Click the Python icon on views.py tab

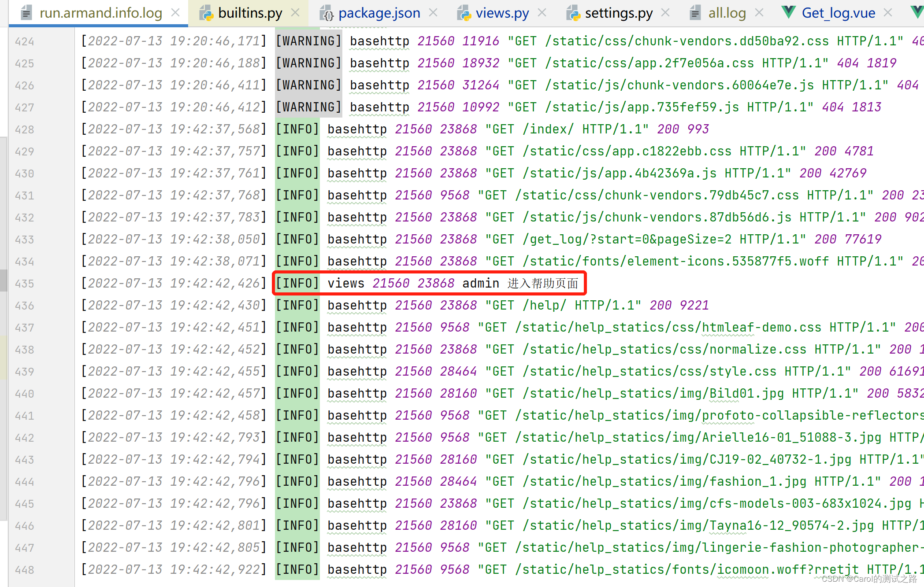click(464, 13)
